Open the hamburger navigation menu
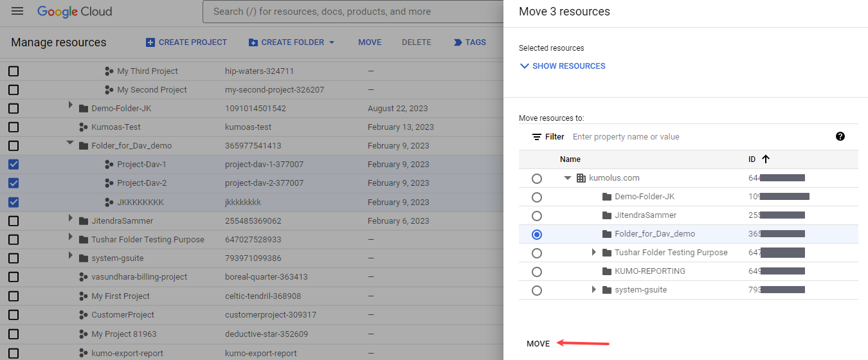Image resolution: width=868 pixels, height=360 pixels. point(17,12)
